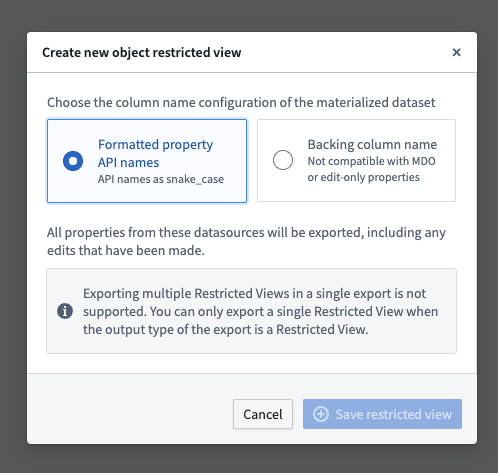Viewport: 498px width, 473px height.
Task: Click the info icon in the notice box
Action: pos(65,311)
